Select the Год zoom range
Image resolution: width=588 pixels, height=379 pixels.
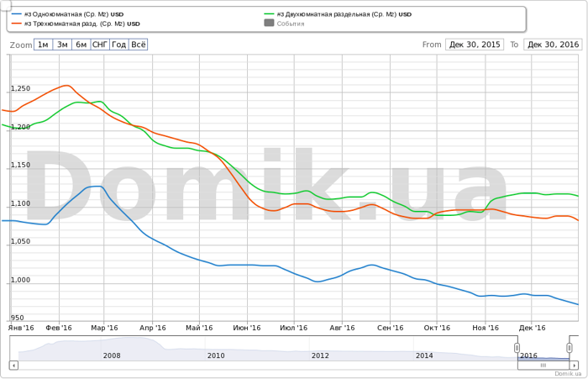click(x=119, y=45)
